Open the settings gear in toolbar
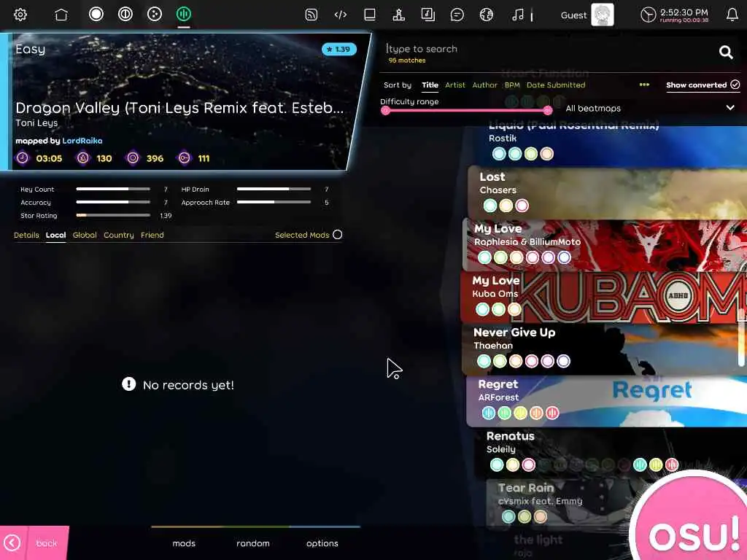This screenshot has width=747, height=560. pyautogui.click(x=20, y=15)
